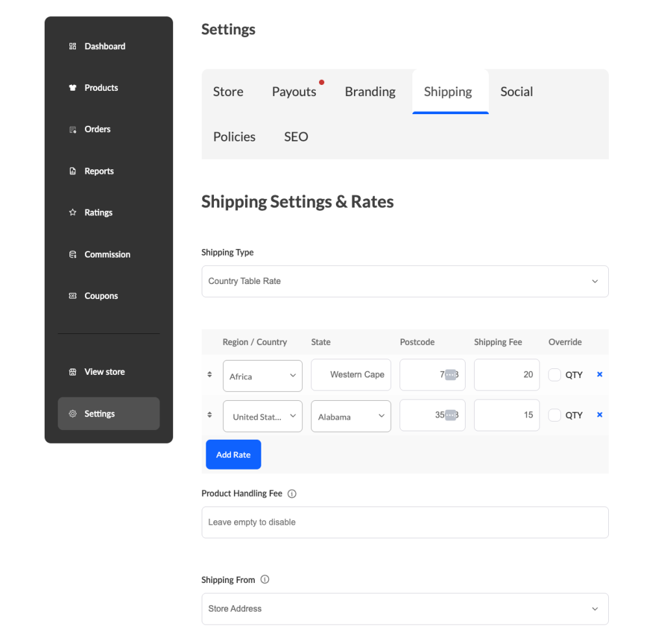664x644 pixels.
Task: Click the Dashboard grid icon in sidebar
Action: pos(73,46)
